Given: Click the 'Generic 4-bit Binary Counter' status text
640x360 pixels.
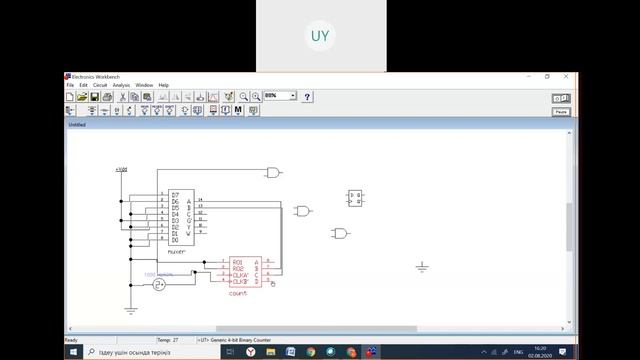Looking at the screenshot, I should point(241,340).
